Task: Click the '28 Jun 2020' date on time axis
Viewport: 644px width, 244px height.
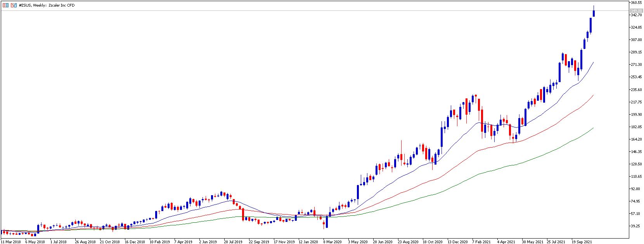Action: pos(383,242)
